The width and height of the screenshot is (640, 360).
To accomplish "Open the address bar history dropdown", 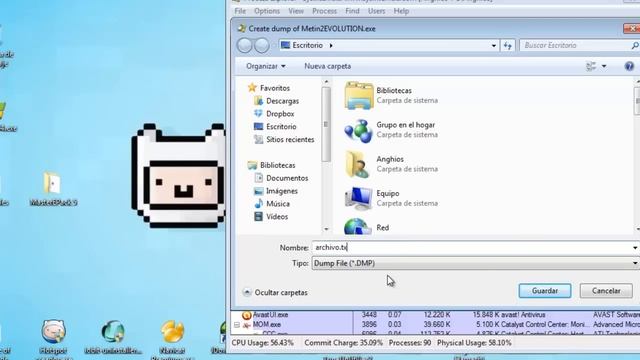I will [493, 46].
